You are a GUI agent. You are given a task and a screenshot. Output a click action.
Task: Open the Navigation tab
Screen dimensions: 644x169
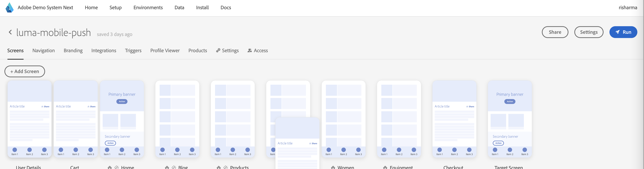click(x=43, y=50)
